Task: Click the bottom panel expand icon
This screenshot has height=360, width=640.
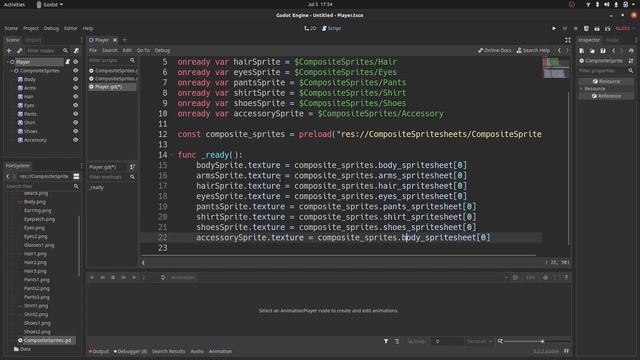Action: (566, 351)
